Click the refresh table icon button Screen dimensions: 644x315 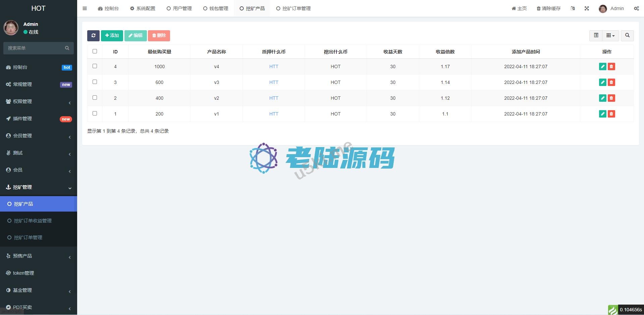pyautogui.click(x=93, y=36)
